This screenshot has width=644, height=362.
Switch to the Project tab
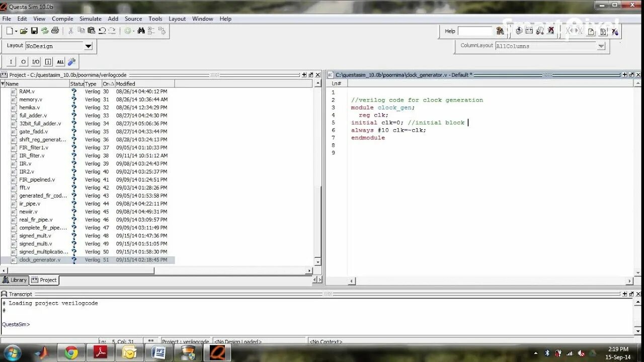44,280
